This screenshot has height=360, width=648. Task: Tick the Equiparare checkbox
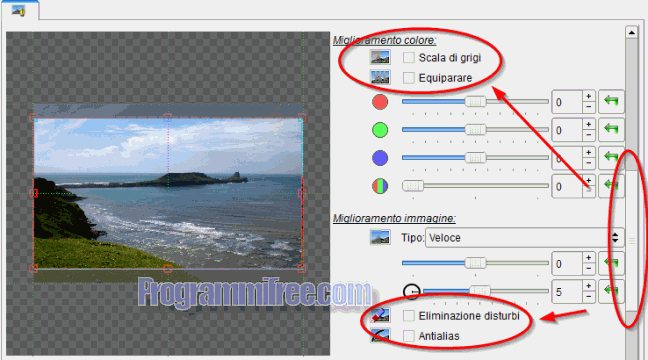tap(409, 78)
